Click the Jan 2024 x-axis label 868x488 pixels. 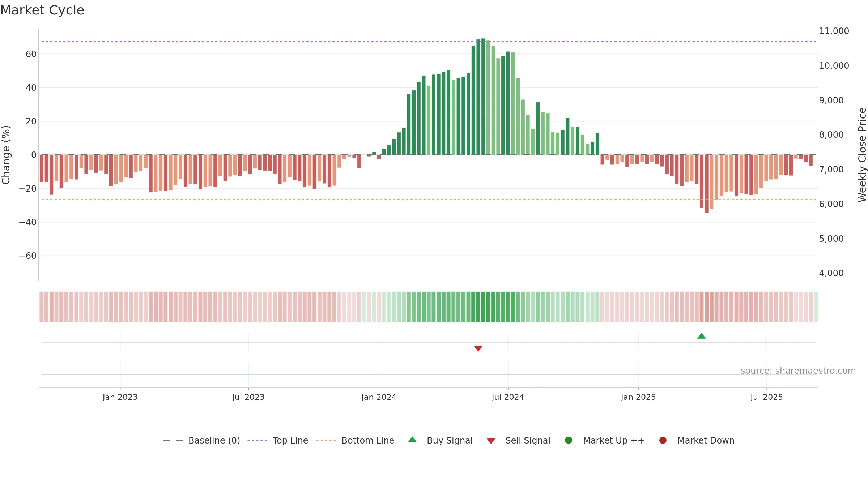point(379,397)
